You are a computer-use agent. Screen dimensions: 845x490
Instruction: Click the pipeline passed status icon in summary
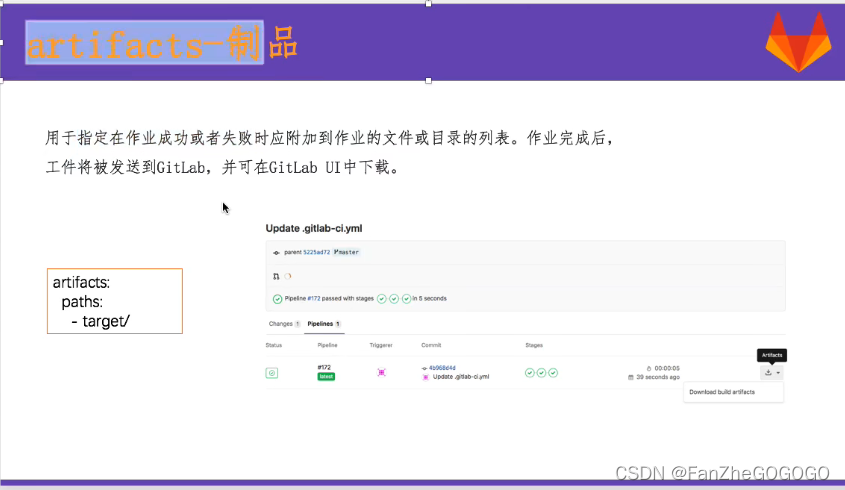tap(278, 299)
